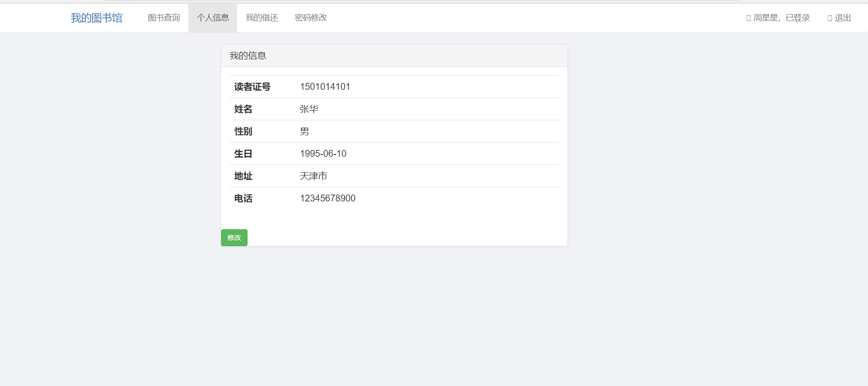
Task: Click the name value 张华
Action: point(309,109)
